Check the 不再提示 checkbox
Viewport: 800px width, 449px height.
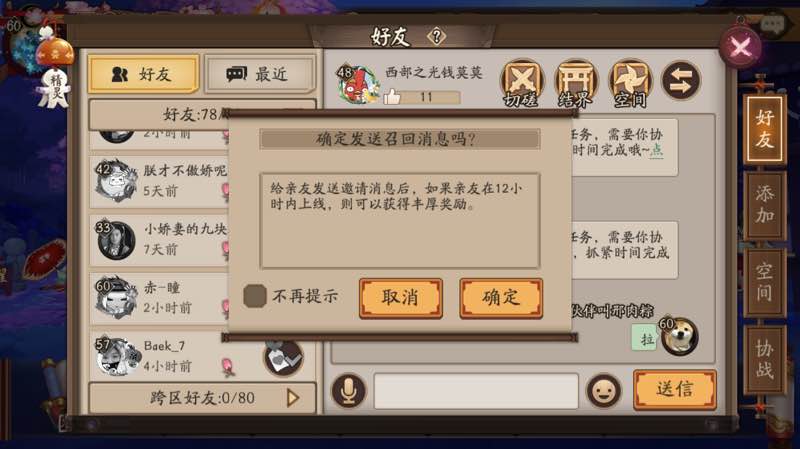tap(255, 296)
